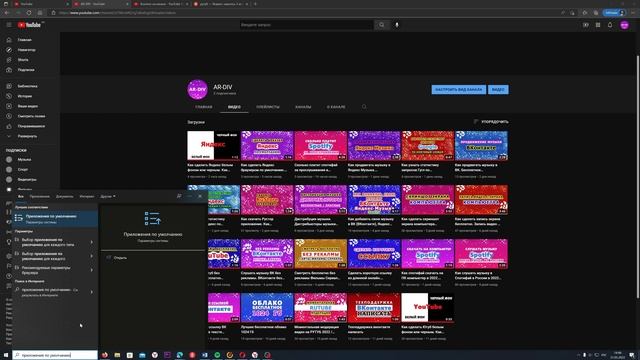The height and width of the screenshot is (360, 640).
Task: Open Подписки in YouTube sidebar
Action: tap(26, 70)
